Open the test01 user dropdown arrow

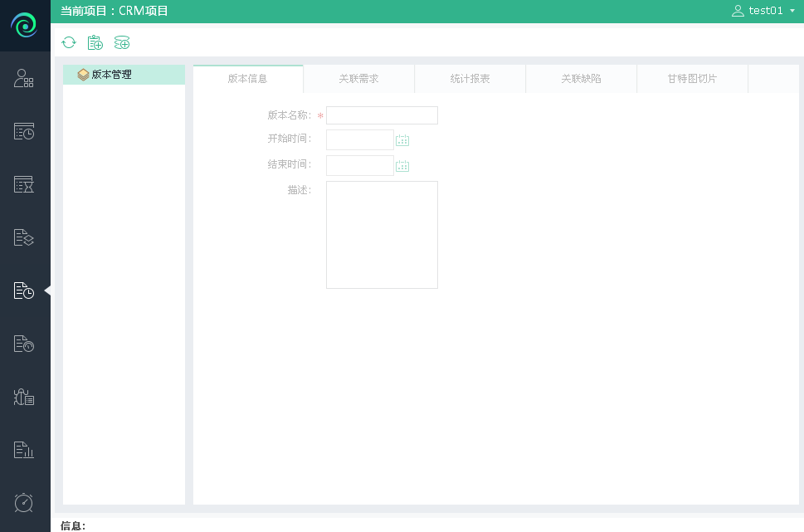(792, 11)
